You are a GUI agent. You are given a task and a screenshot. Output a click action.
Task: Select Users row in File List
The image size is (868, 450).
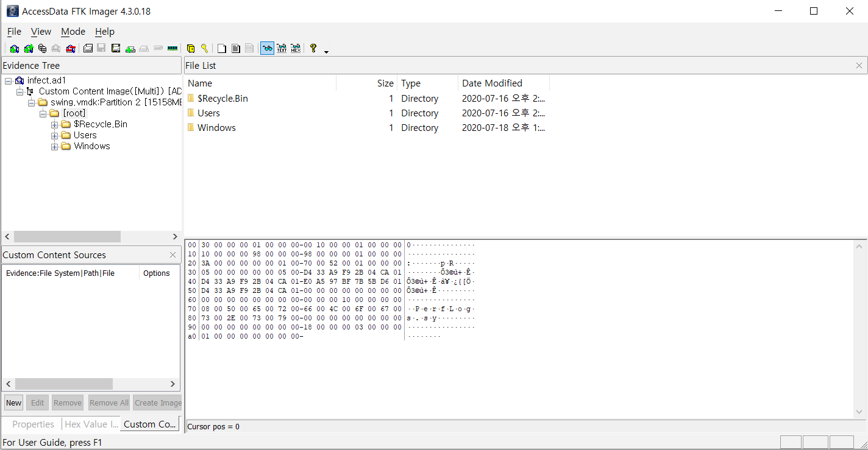point(366,113)
